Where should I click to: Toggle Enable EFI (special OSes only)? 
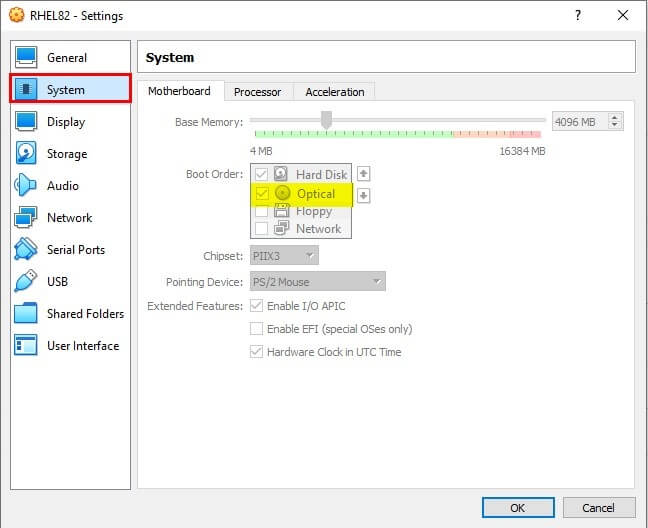257,329
